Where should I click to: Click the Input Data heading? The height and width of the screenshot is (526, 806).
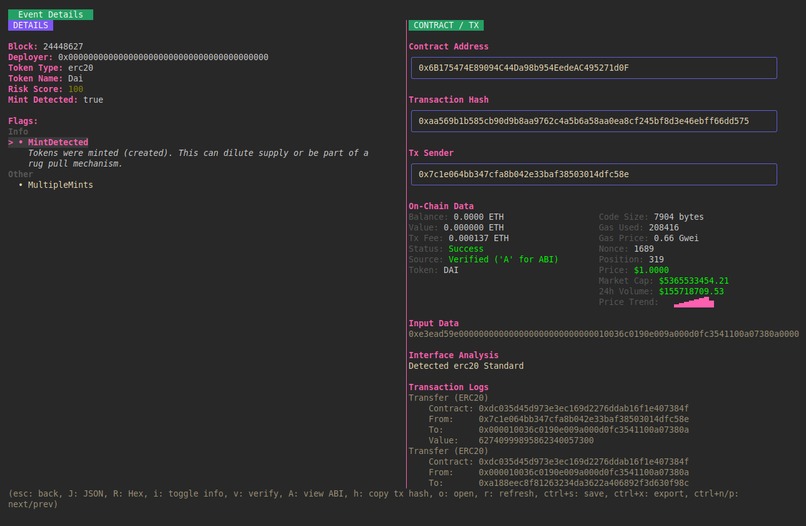433,323
